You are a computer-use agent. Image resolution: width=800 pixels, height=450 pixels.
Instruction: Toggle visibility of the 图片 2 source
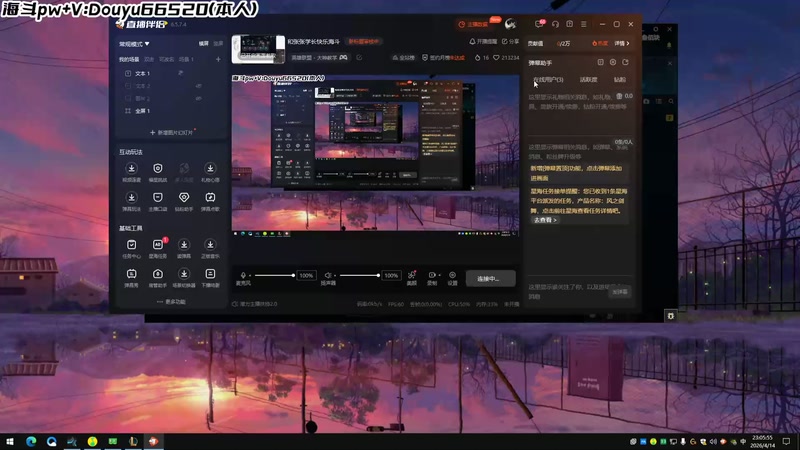coord(198,98)
